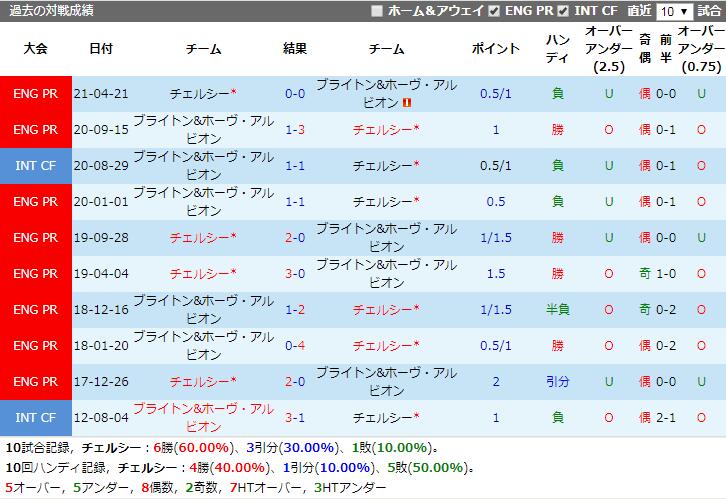Select the ブライトン away team on 19-04-04
Viewport: 726px width, 499px height.
coord(387,274)
